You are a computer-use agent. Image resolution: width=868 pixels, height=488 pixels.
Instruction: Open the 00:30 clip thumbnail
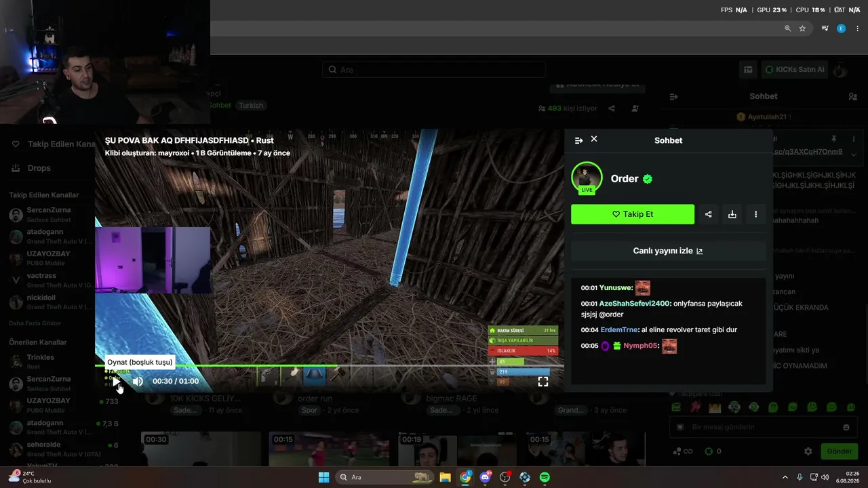201,449
